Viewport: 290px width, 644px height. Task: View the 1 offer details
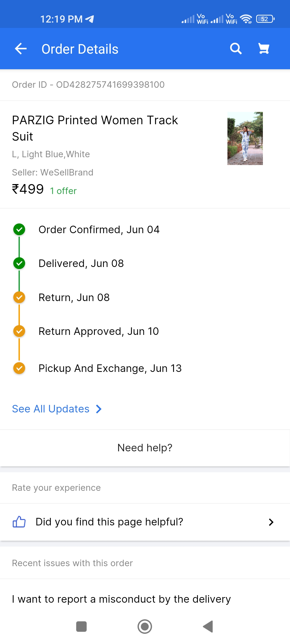(63, 191)
